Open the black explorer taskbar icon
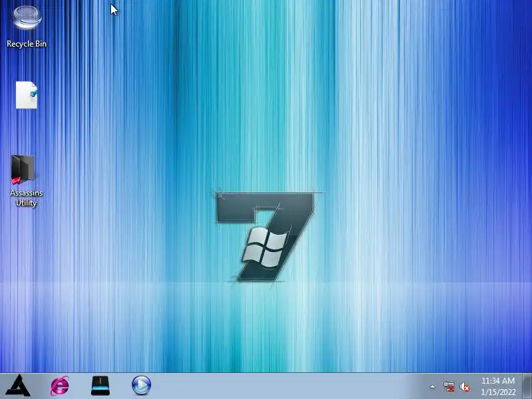The height and width of the screenshot is (399, 532). tap(100, 386)
